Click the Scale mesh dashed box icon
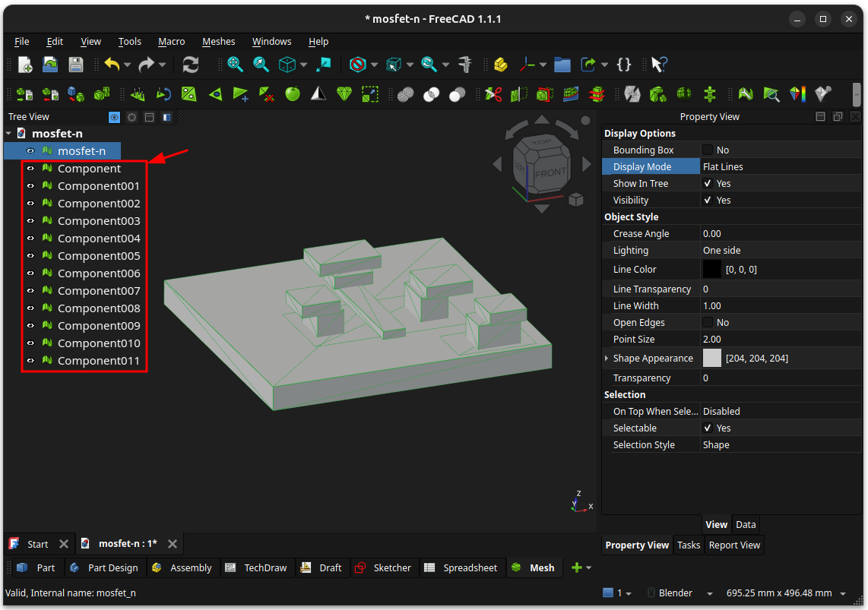 (x=370, y=94)
